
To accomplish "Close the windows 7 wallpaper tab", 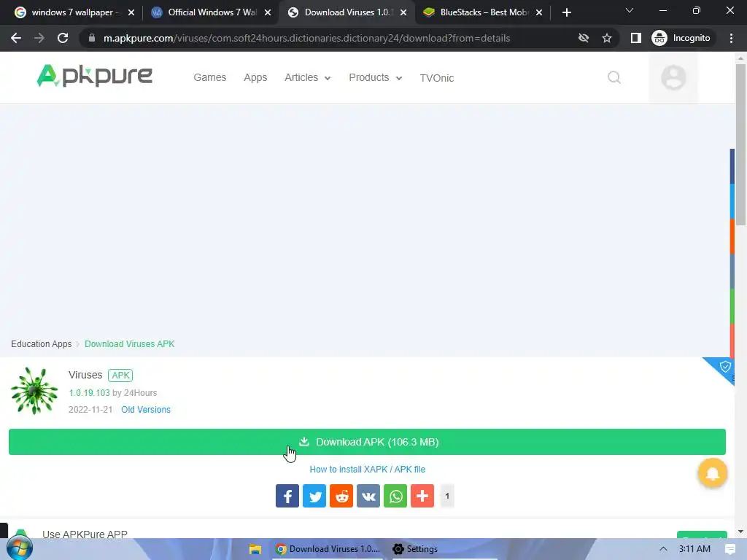I will [131, 12].
